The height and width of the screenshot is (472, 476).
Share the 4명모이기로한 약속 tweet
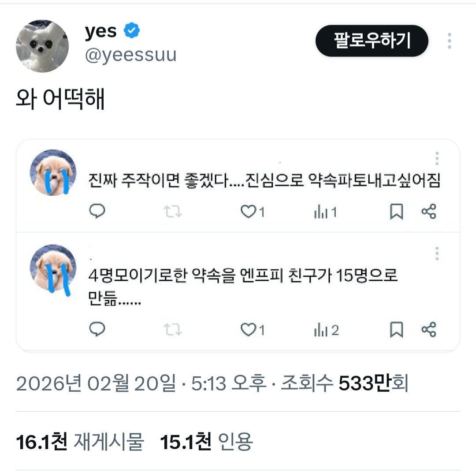pyautogui.click(x=428, y=330)
